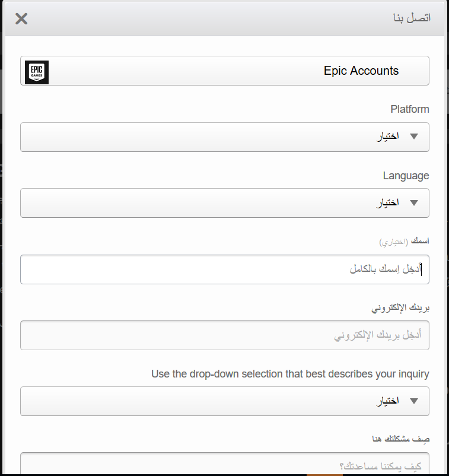Click the problem description text area

(224, 464)
